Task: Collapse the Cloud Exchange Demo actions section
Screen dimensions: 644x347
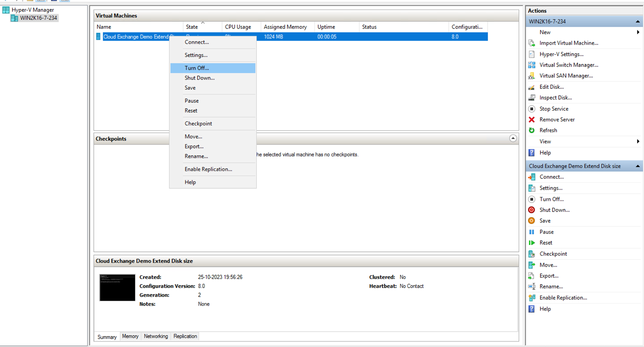Action: (x=637, y=166)
